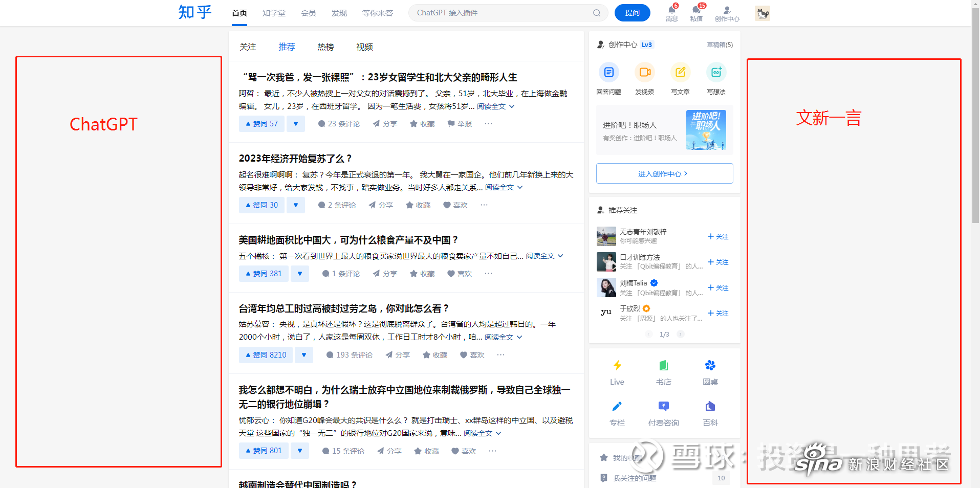The height and width of the screenshot is (488, 980).
Task: Open 创作中心 icon in top navigation
Action: (x=727, y=10)
